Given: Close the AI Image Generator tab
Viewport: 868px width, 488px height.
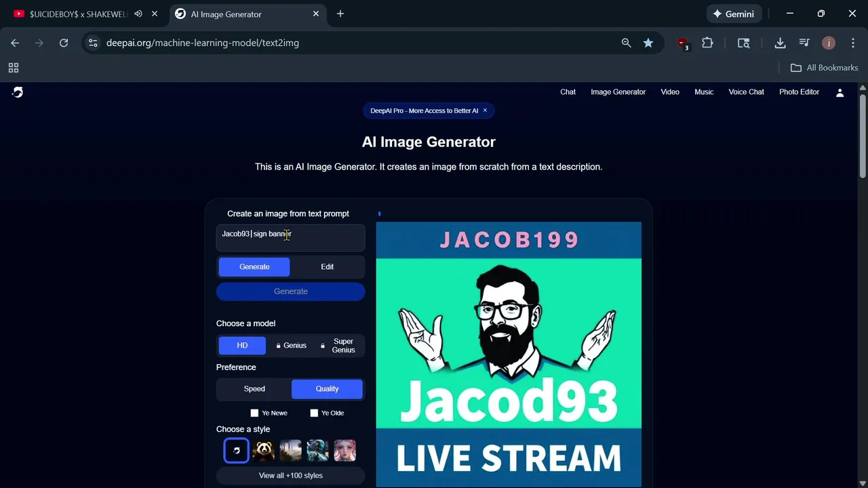Looking at the screenshot, I should pos(316,14).
